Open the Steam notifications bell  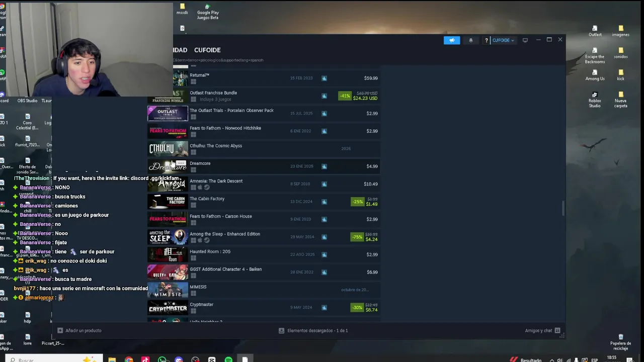click(471, 40)
